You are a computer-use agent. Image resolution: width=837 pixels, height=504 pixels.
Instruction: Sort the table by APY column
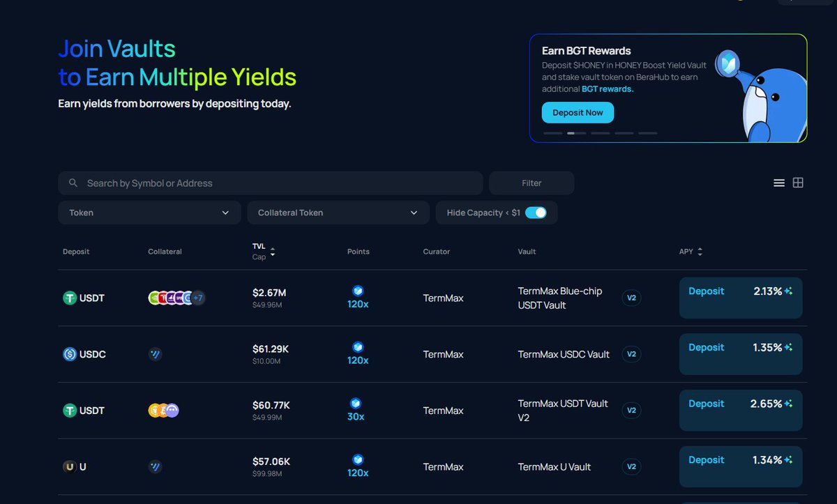coord(700,252)
